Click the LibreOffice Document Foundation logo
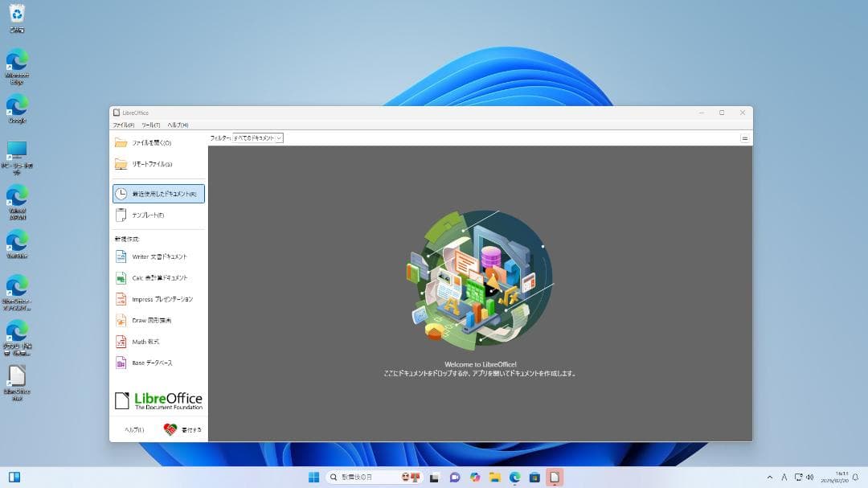The image size is (868, 488). click(x=158, y=400)
